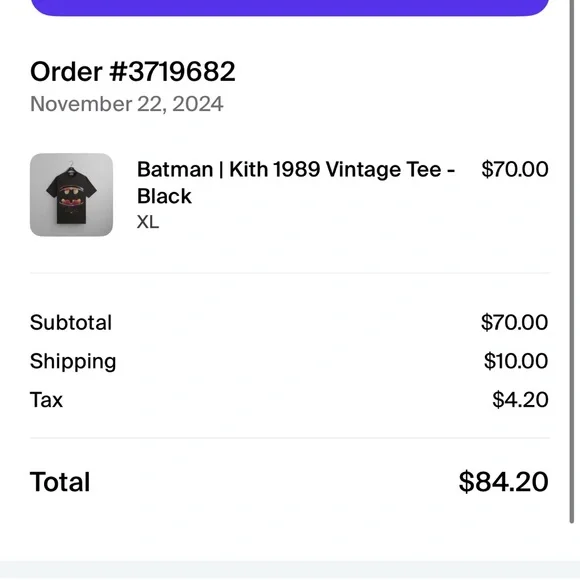Select the Total label
Screen dimensions: 580x580
pos(60,482)
